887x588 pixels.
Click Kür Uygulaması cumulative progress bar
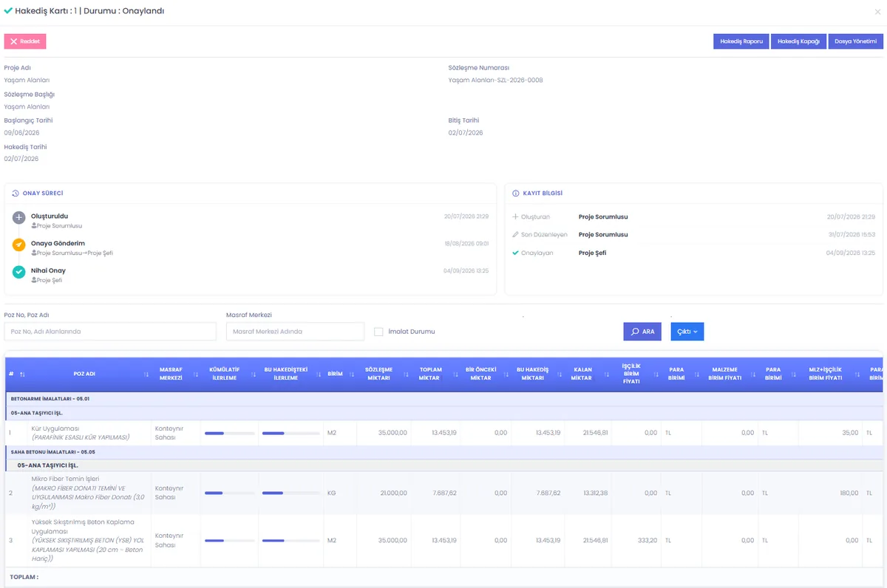point(229,433)
